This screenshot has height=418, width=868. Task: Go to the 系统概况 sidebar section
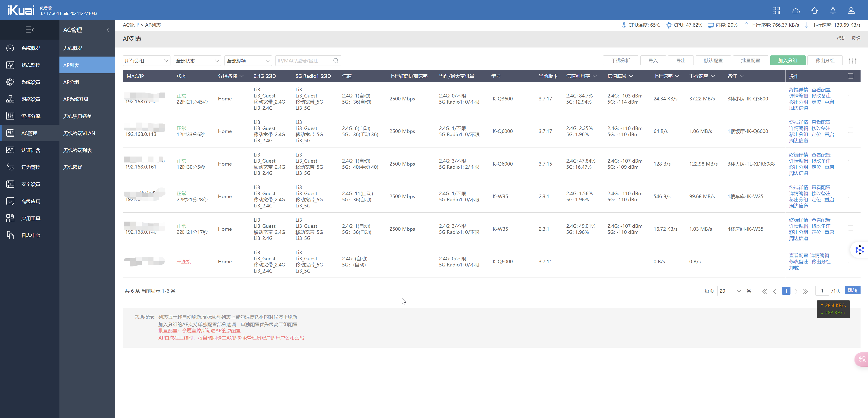coord(30,48)
